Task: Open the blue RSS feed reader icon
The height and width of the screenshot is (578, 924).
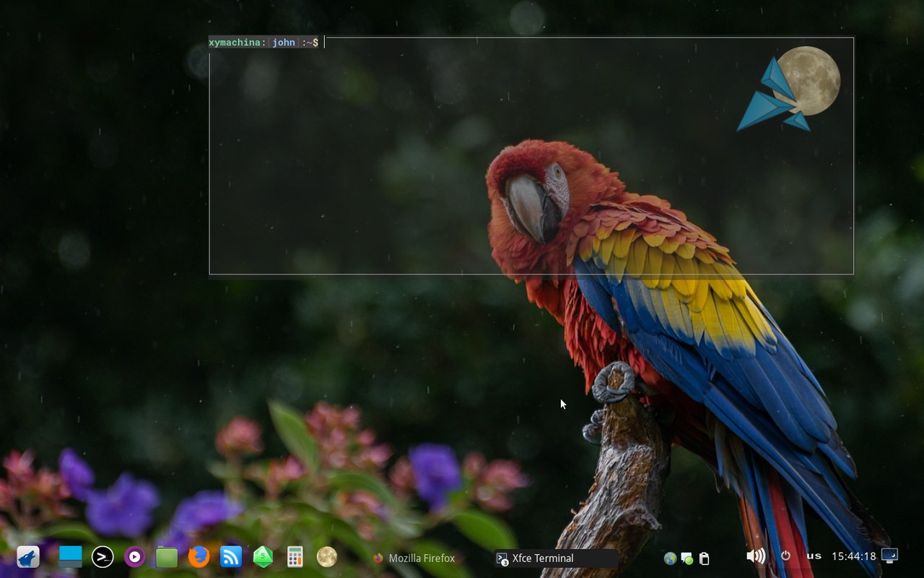Action: point(231,556)
